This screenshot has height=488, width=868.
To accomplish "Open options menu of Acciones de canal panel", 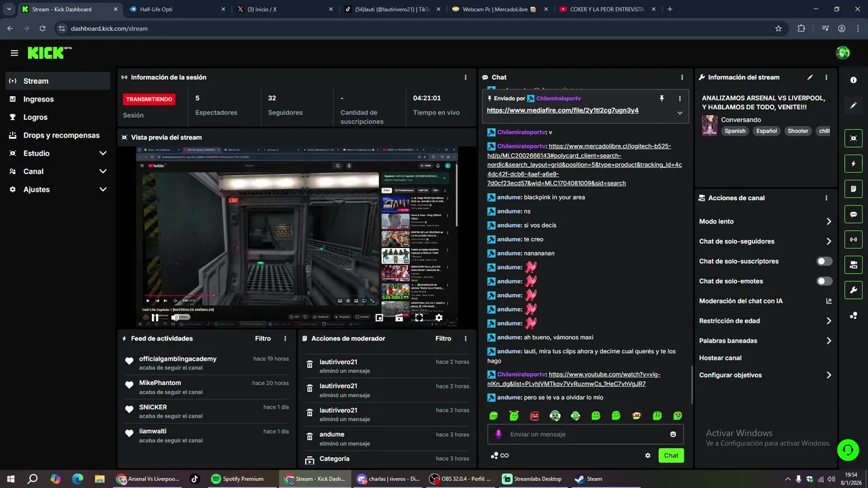I will click(x=826, y=198).
